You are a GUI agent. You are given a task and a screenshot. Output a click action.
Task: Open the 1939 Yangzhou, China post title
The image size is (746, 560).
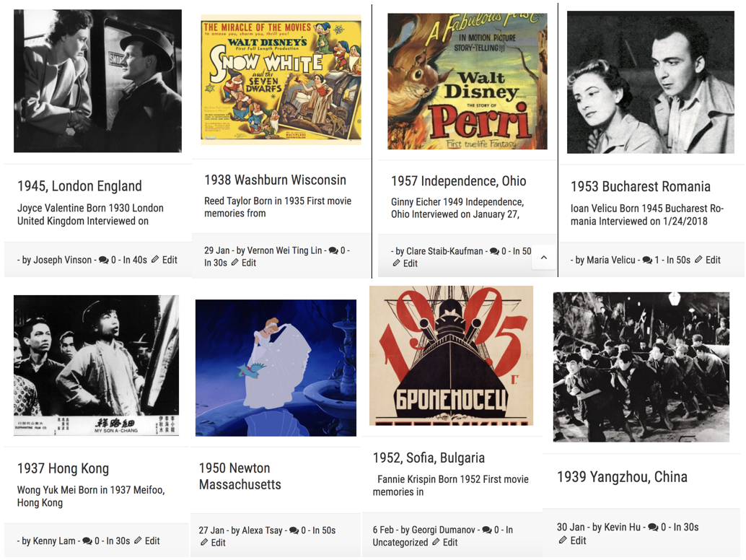pos(622,477)
